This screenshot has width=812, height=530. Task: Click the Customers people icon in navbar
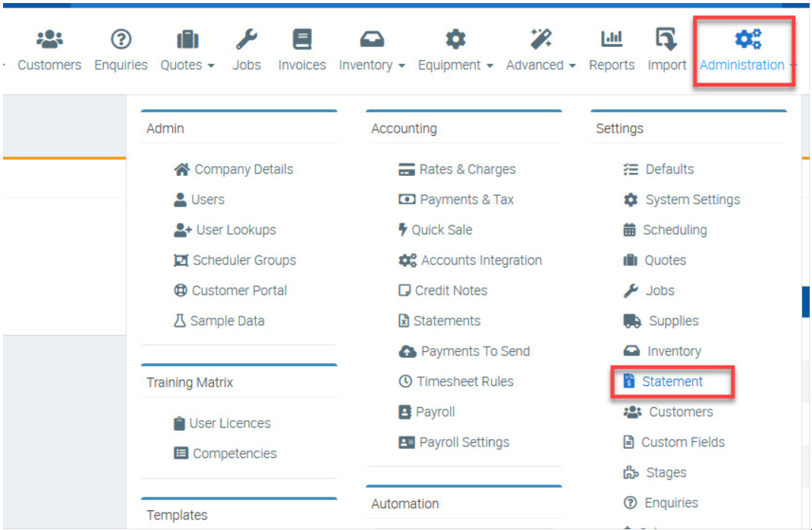click(x=49, y=39)
